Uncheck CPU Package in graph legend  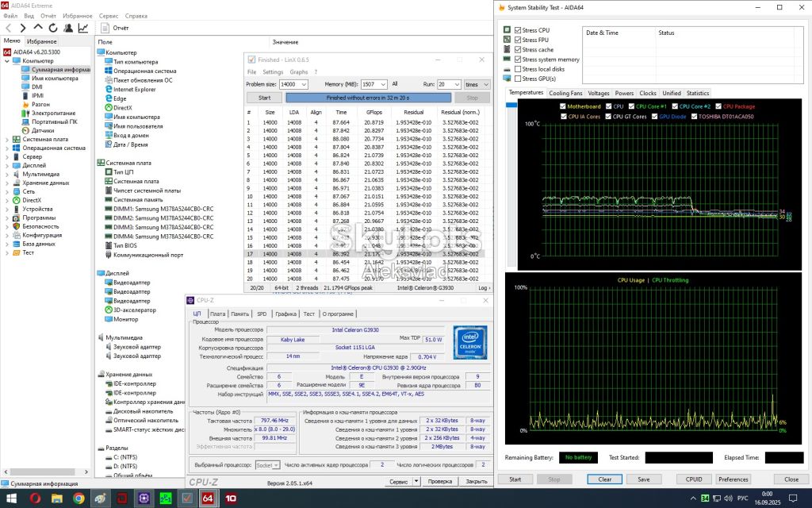718,106
